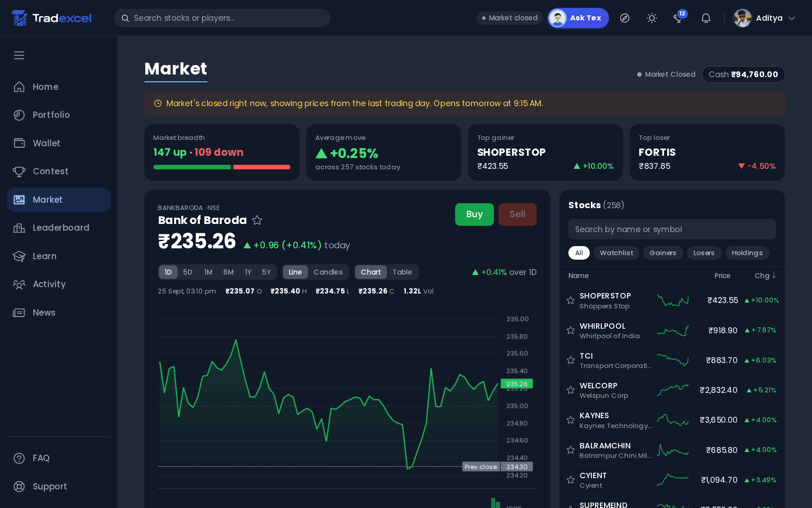
Task: Toggle light theme sun icon
Action: pos(652,18)
